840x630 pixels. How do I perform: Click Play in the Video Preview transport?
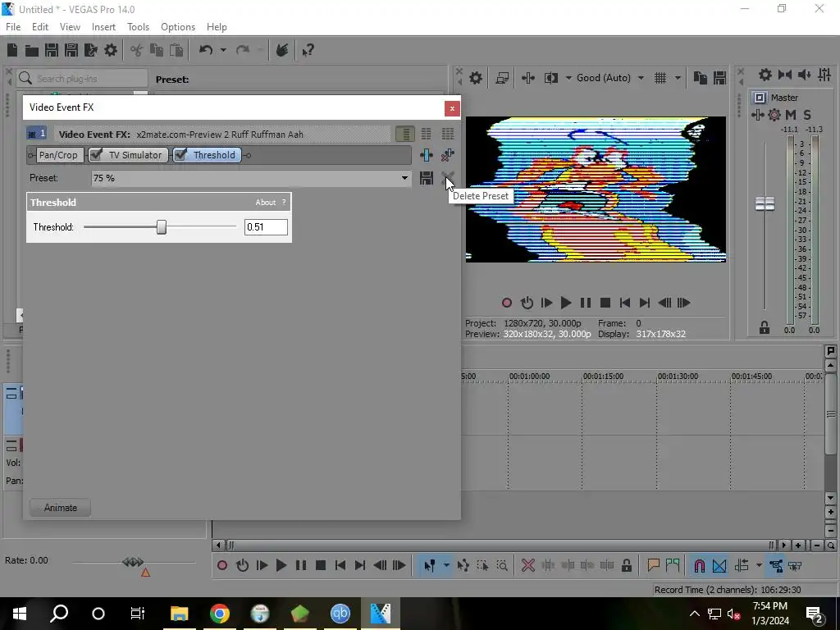[566, 303]
